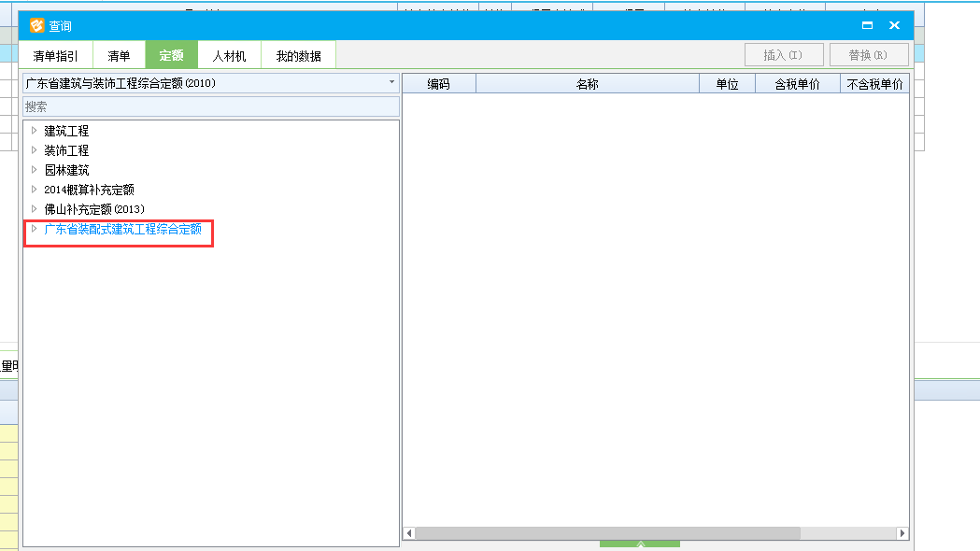Select the 园林建筑 tree item
The image size is (980, 551).
click(x=67, y=170)
